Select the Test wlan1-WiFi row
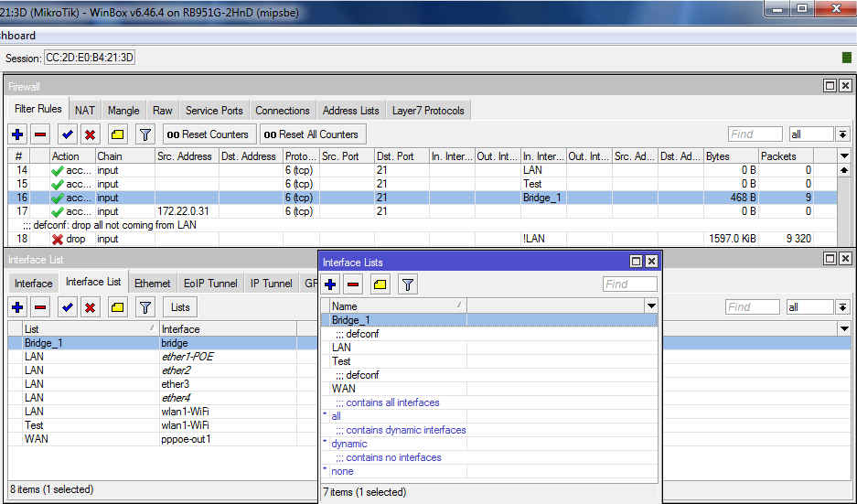 [x=163, y=425]
